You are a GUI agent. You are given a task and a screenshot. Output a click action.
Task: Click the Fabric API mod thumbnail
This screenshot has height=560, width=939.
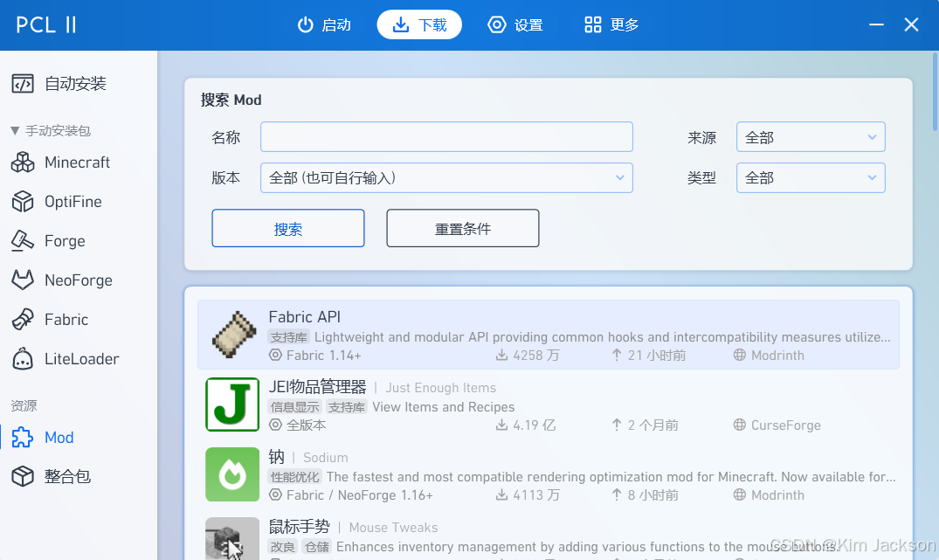[x=234, y=335]
